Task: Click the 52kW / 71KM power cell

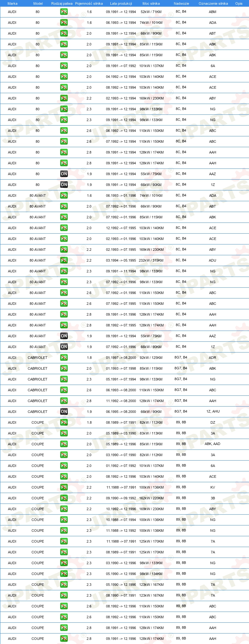Action: pyautogui.click(x=151, y=12)
